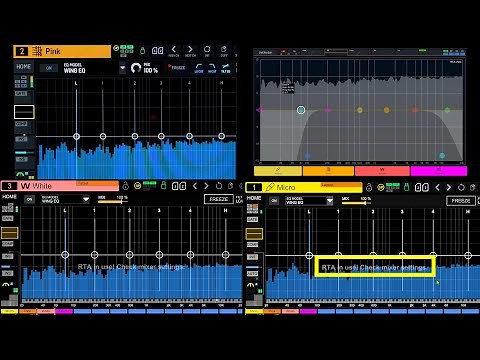The image size is (480, 360).
Task: Select the L band handle in Pink EQ
Action: [76, 136]
